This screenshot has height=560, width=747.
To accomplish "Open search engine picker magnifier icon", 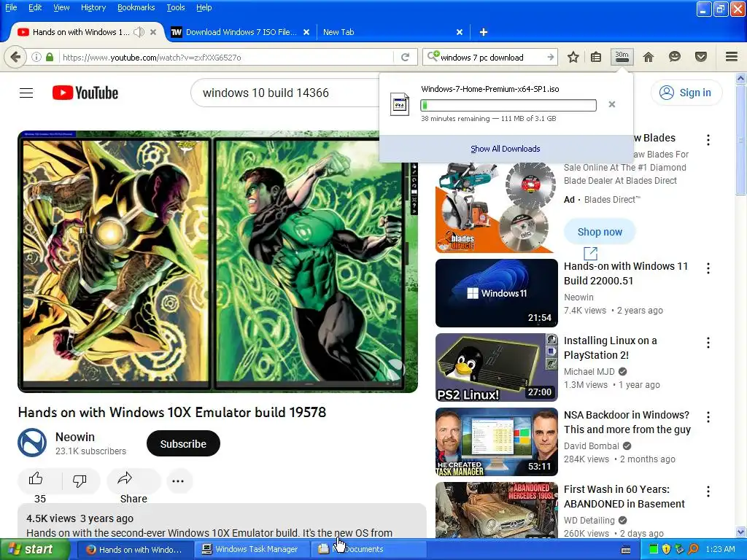I will click(x=433, y=57).
